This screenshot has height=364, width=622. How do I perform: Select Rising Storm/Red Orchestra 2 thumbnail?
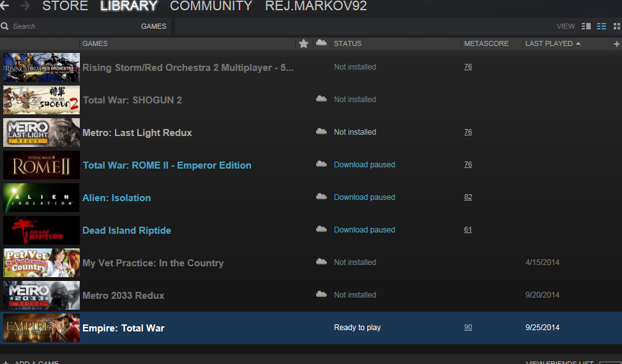[x=42, y=68]
